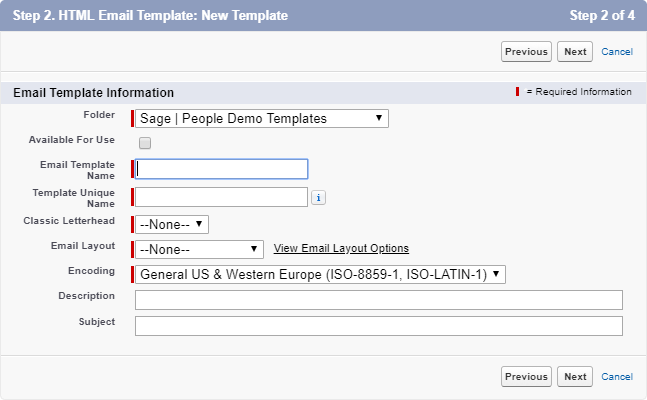The width and height of the screenshot is (647, 400).
Task: Click the top Previous button
Action: click(x=526, y=52)
